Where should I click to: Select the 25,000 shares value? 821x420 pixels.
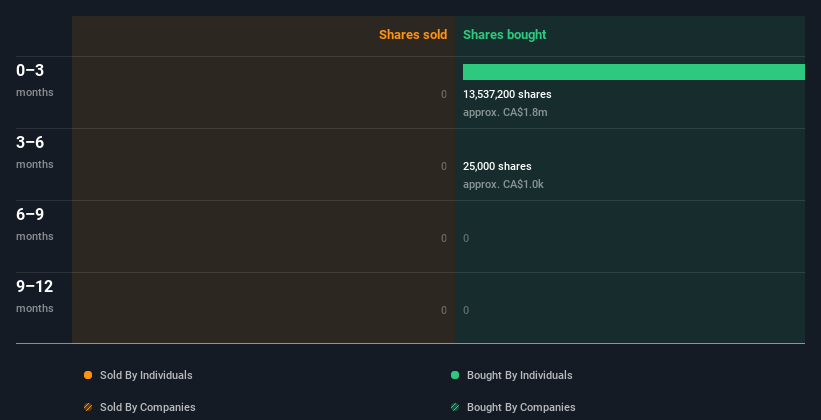[x=497, y=166]
